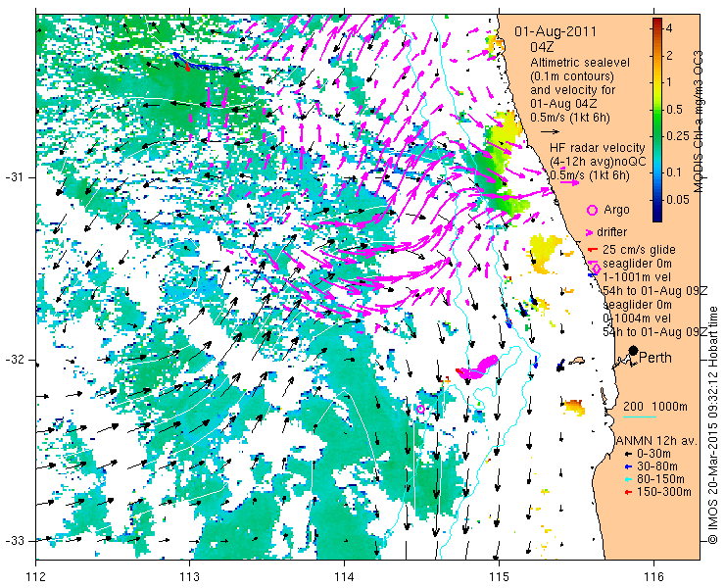
Task: Click the red 25 cm/s glide legend mark
Action: 593,250
